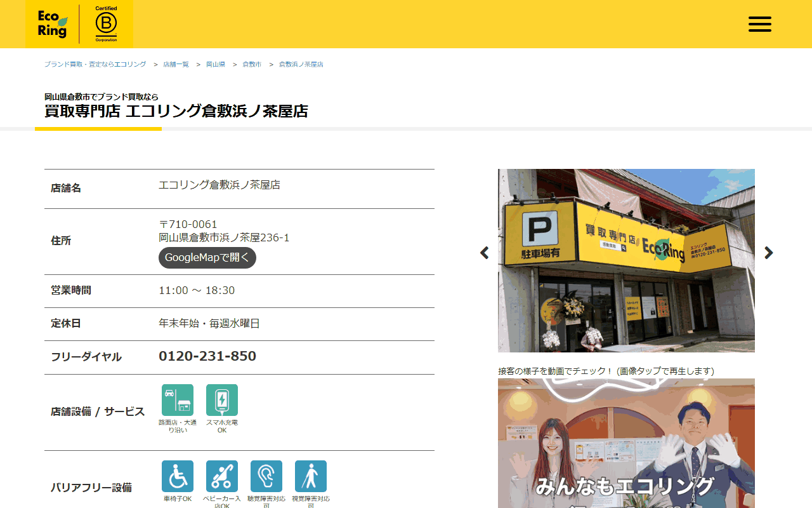
Task: Open the 倉敷市 breadcrumb link
Action: coord(252,65)
